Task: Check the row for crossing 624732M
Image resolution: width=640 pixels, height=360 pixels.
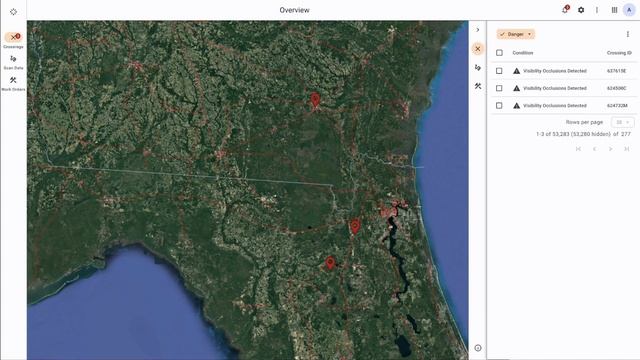Action: click(x=499, y=105)
